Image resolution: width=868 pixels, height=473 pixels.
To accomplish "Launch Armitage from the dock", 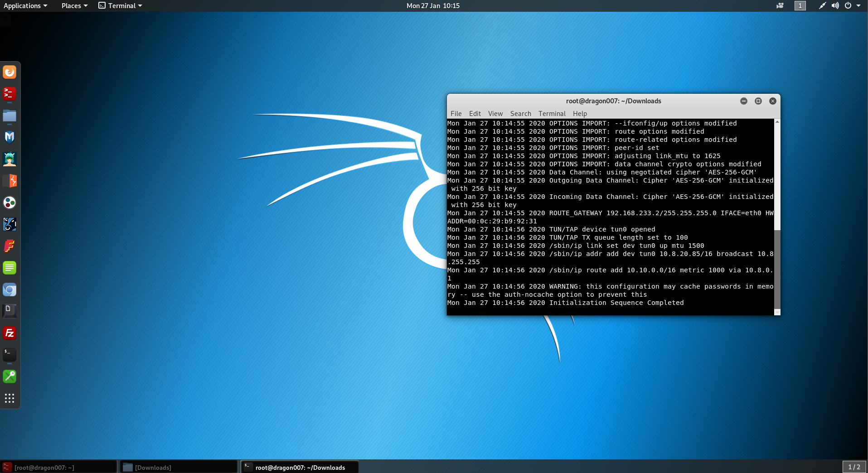I will [10, 159].
